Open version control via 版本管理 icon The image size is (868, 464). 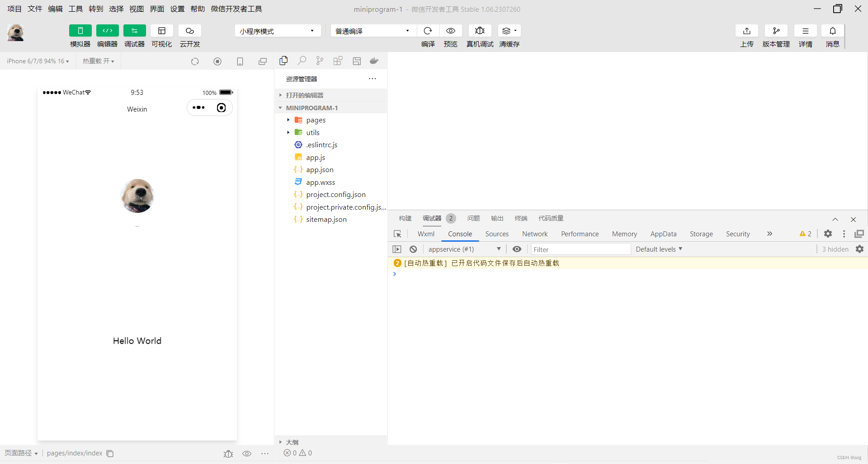[x=776, y=30]
